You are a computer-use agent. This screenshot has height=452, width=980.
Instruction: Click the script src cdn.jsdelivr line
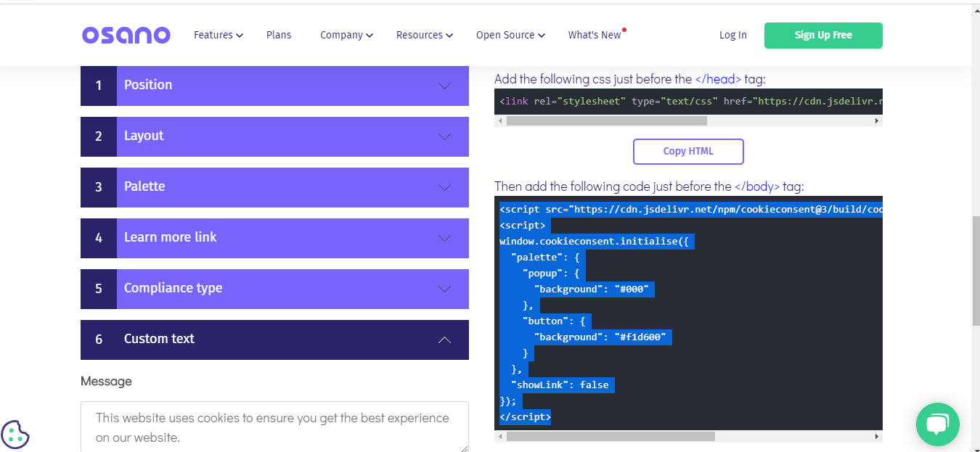(x=690, y=209)
